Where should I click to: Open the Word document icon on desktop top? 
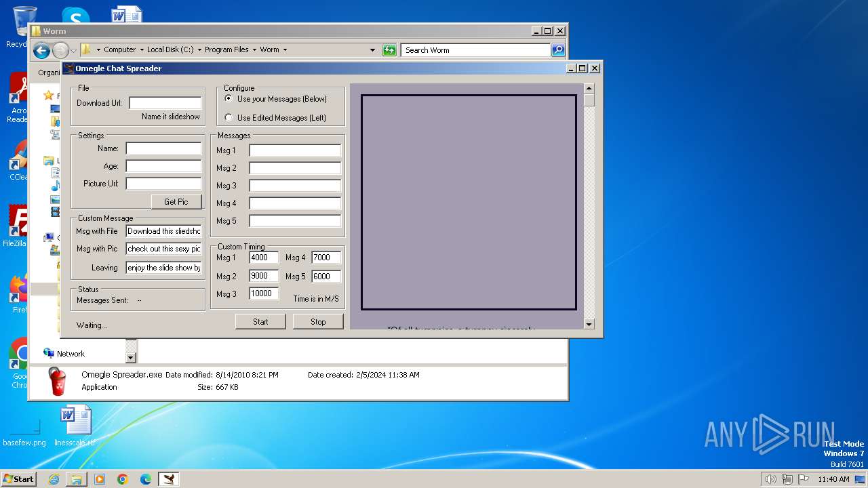[127, 15]
